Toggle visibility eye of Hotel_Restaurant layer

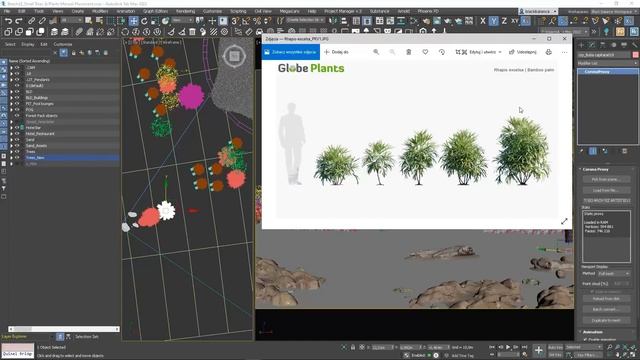click(x=17, y=133)
